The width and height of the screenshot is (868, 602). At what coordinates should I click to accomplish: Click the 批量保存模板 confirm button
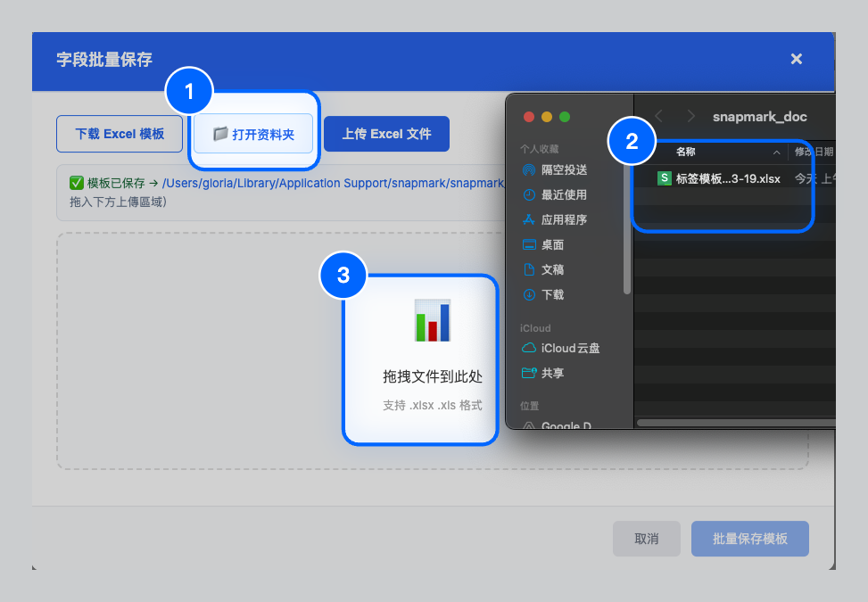click(749, 539)
